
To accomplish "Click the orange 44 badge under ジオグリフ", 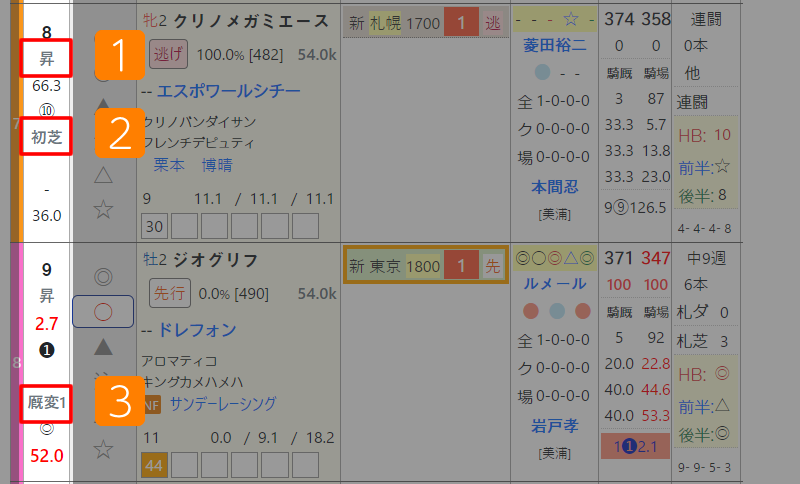I will [154, 464].
